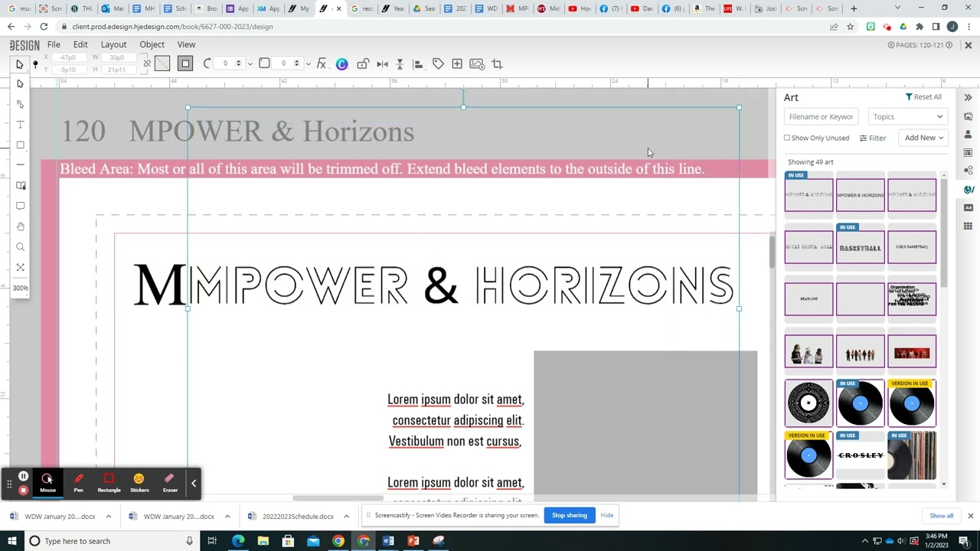980x551 pixels.
Task: Select the Zoom magnifier tool
Action: coord(20,246)
